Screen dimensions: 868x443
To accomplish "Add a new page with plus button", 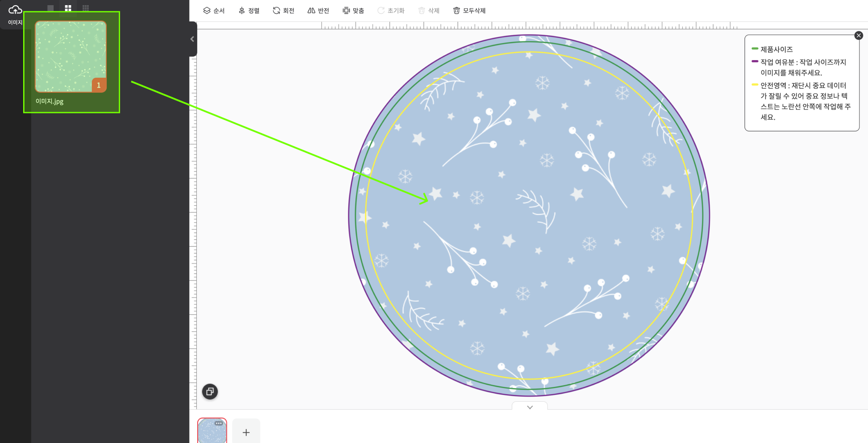I will (246, 432).
